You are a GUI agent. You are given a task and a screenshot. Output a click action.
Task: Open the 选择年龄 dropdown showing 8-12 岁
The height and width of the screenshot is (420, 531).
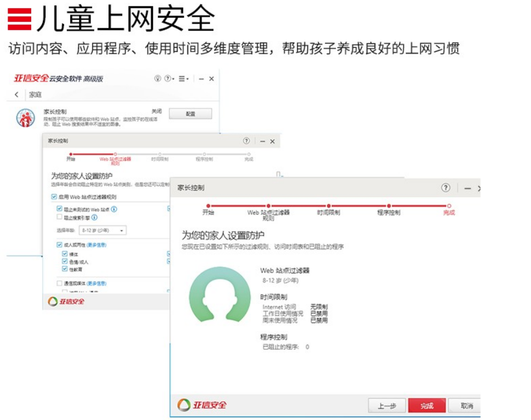pyautogui.click(x=103, y=230)
